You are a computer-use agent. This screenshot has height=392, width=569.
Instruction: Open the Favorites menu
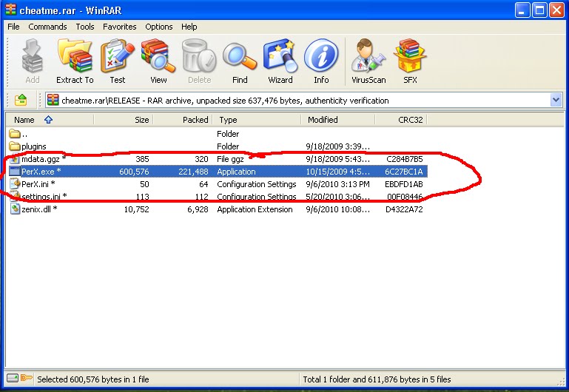pyautogui.click(x=119, y=27)
